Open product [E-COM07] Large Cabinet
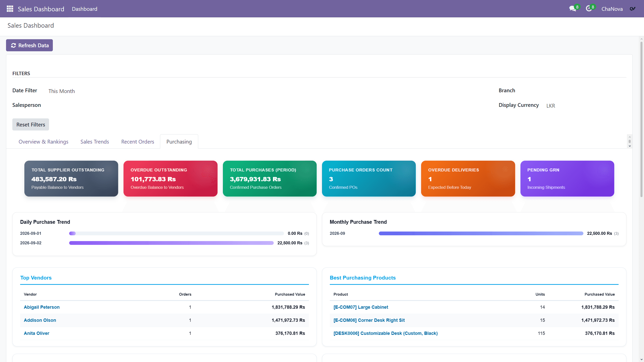Viewport: 644px width, 362px height. pos(361,307)
